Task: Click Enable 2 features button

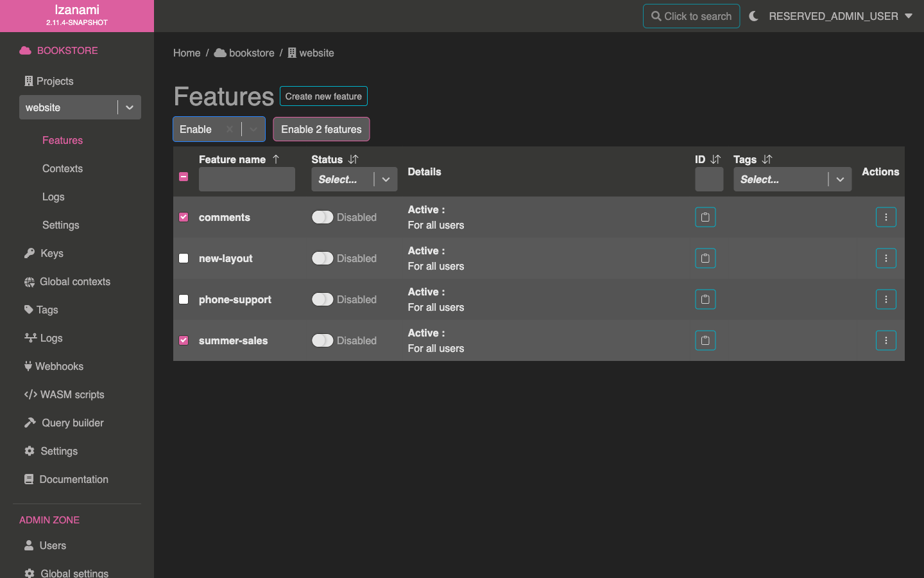Action: [x=321, y=129]
